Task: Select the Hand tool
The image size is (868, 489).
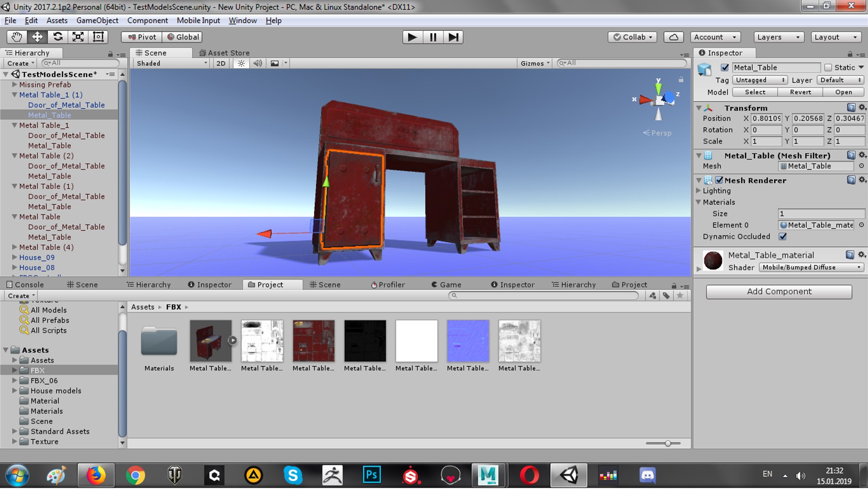Action: coord(17,37)
